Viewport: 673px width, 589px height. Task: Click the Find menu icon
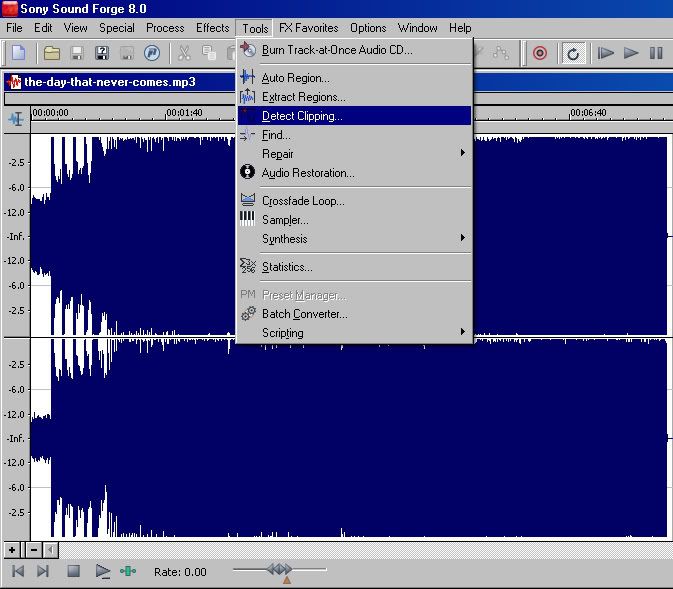(x=247, y=135)
